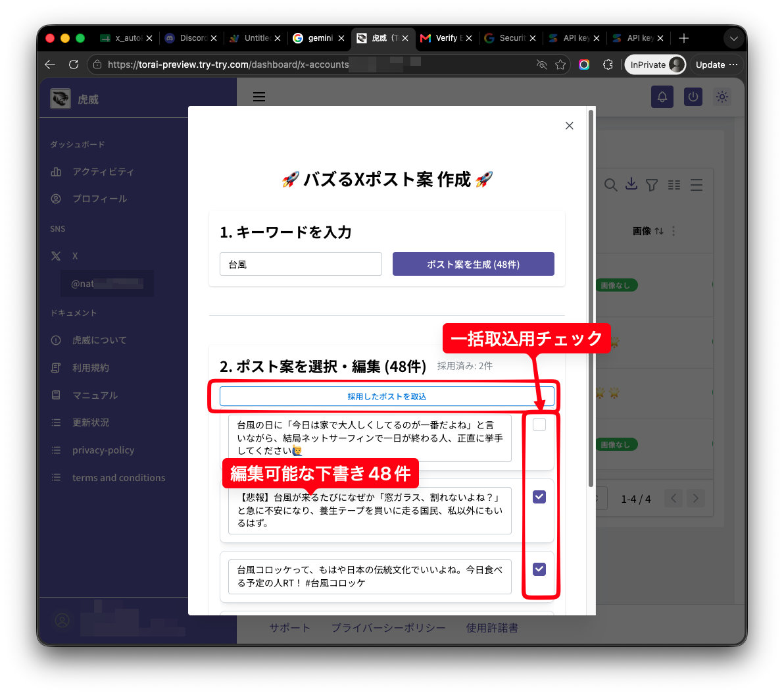
Task: Click the ポスト案を生成 (48件) button
Action: [473, 264]
